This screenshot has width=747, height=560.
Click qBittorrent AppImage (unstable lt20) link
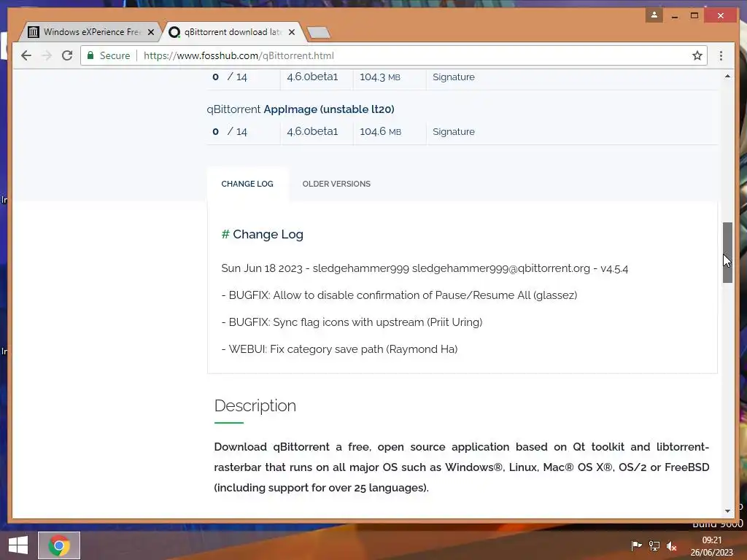(301, 109)
